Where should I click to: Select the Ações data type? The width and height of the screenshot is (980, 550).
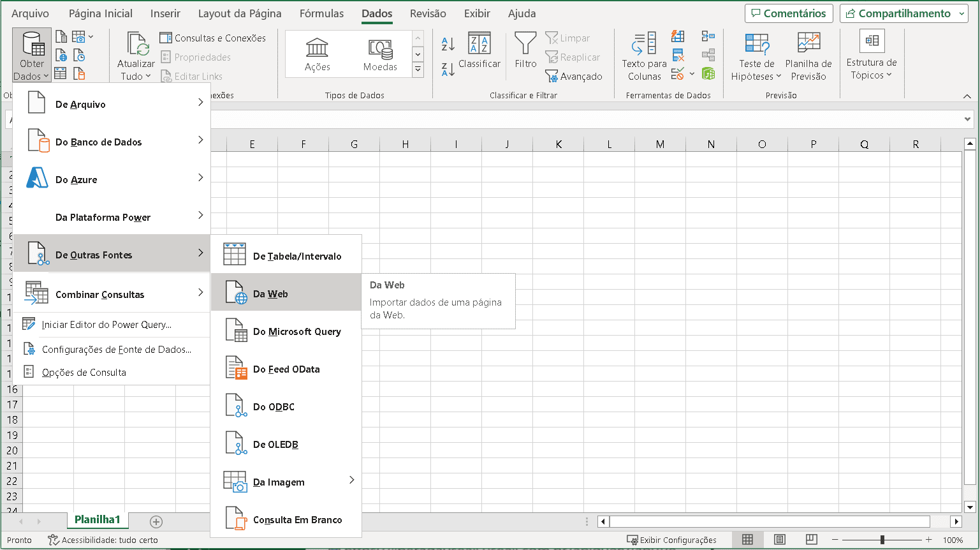click(x=317, y=54)
